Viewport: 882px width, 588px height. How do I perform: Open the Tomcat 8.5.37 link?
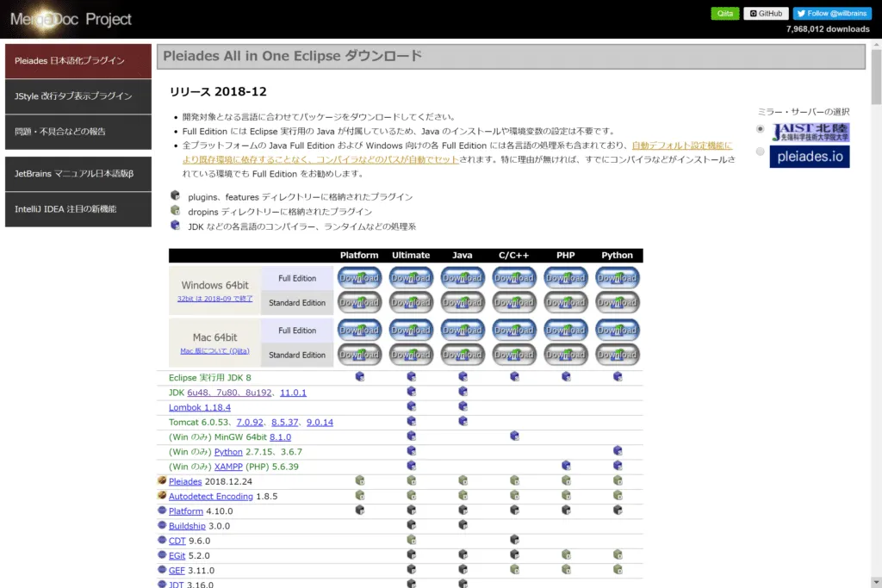(x=284, y=422)
